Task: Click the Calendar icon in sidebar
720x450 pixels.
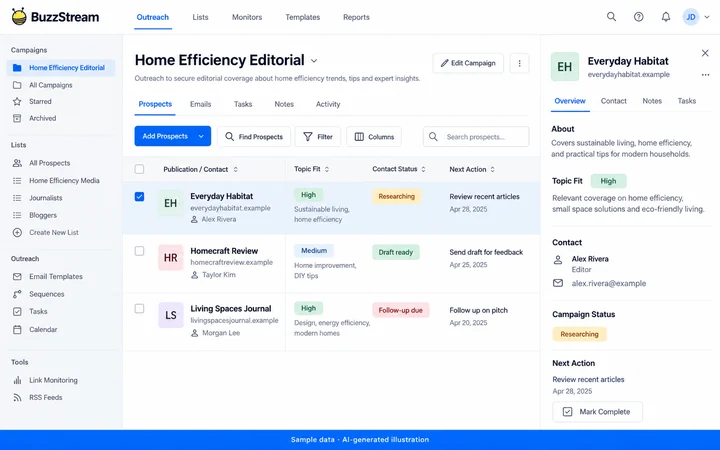Action: 17,329
